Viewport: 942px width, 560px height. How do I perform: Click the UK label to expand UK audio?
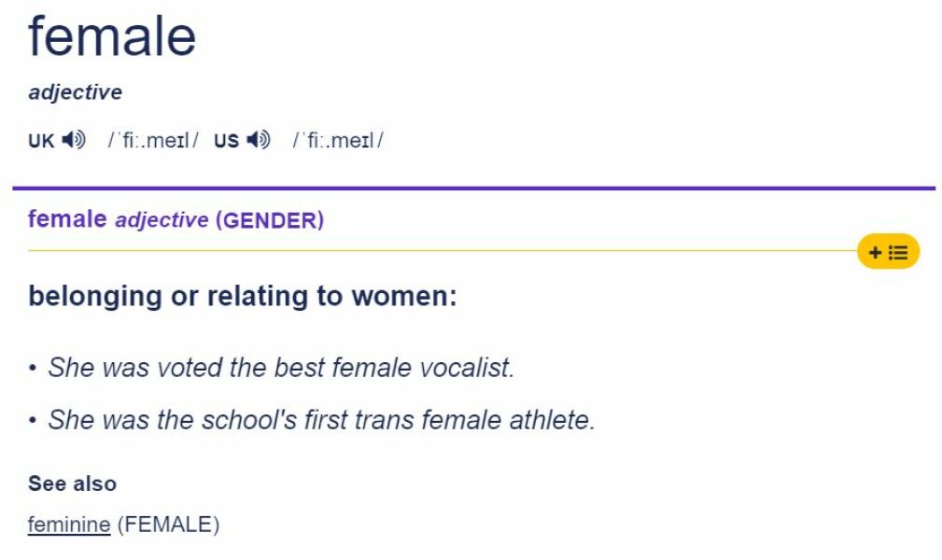[x=41, y=140]
